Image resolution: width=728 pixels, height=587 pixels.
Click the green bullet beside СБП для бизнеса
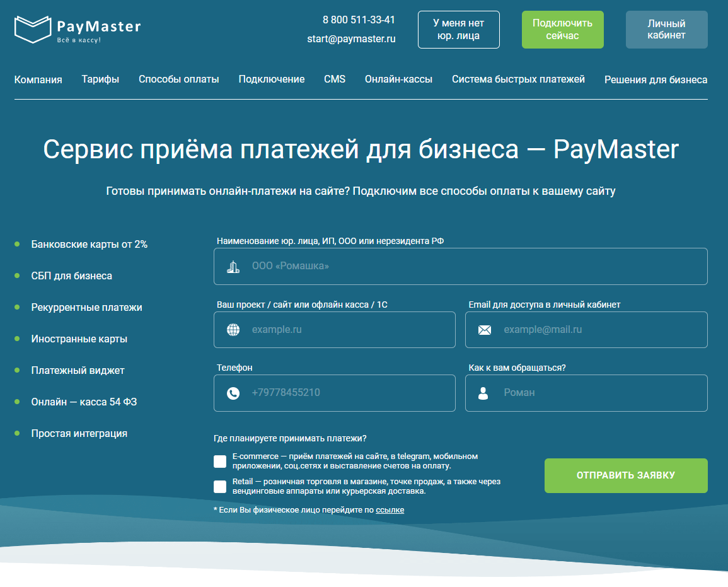[17, 276]
